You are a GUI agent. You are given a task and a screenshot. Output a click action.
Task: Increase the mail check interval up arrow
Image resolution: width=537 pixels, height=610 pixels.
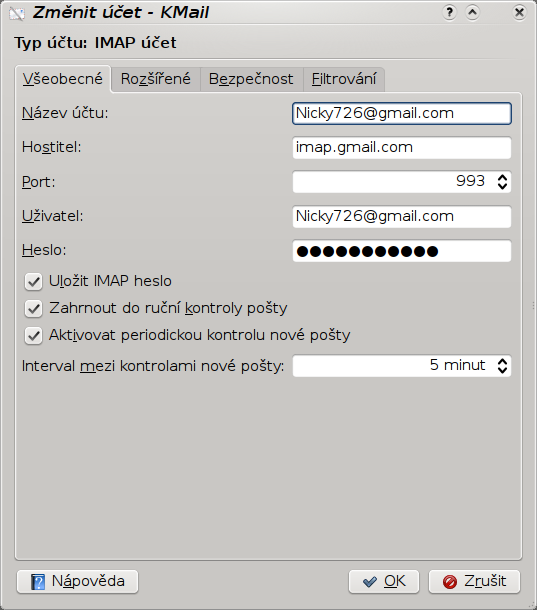tap(502, 361)
